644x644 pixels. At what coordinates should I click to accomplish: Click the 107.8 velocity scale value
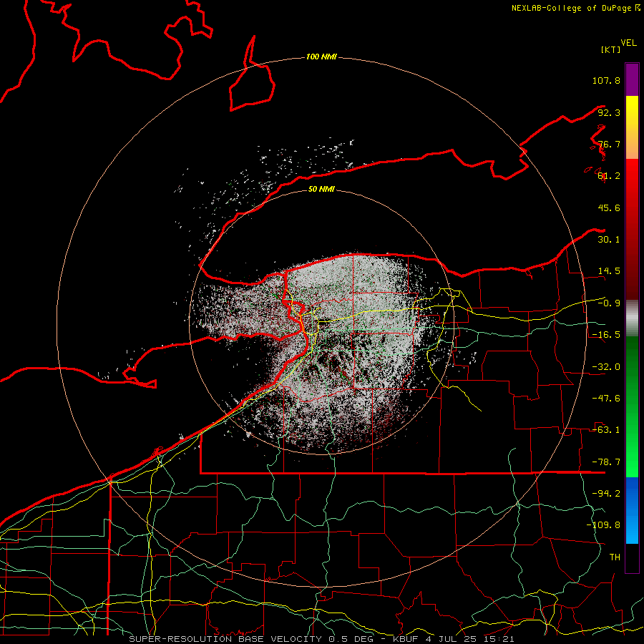tap(606, 80)
